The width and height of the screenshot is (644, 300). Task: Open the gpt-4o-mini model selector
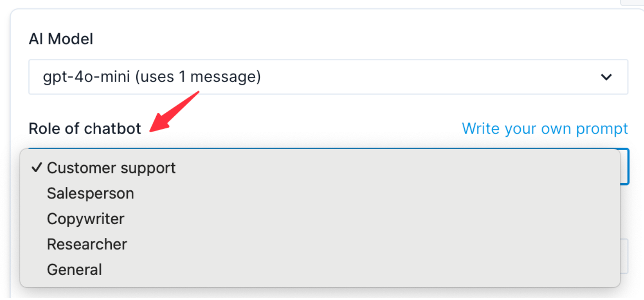point(328,77)
